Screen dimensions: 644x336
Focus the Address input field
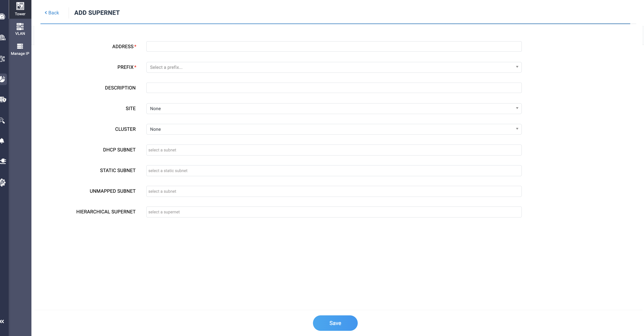click(334, 46)
